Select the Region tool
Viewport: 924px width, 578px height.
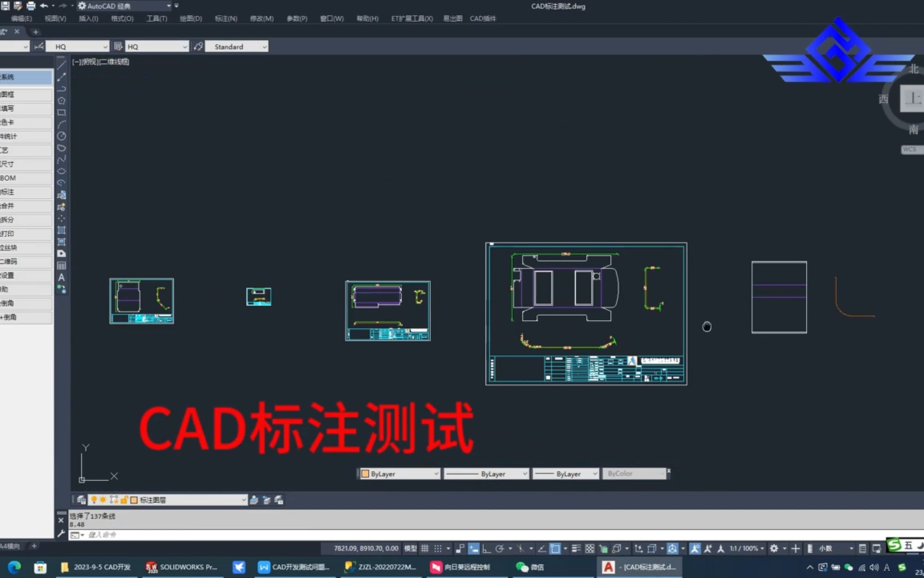(x=61, y=254)
